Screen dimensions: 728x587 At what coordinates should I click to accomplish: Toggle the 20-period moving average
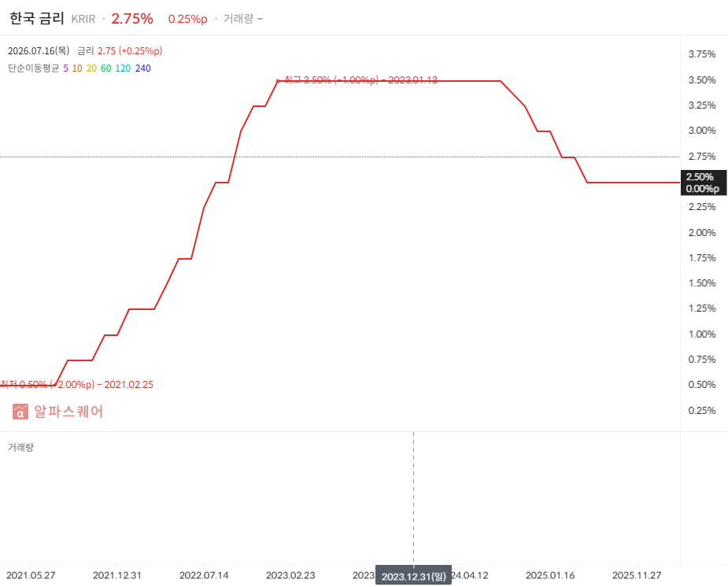click(91, 68)
